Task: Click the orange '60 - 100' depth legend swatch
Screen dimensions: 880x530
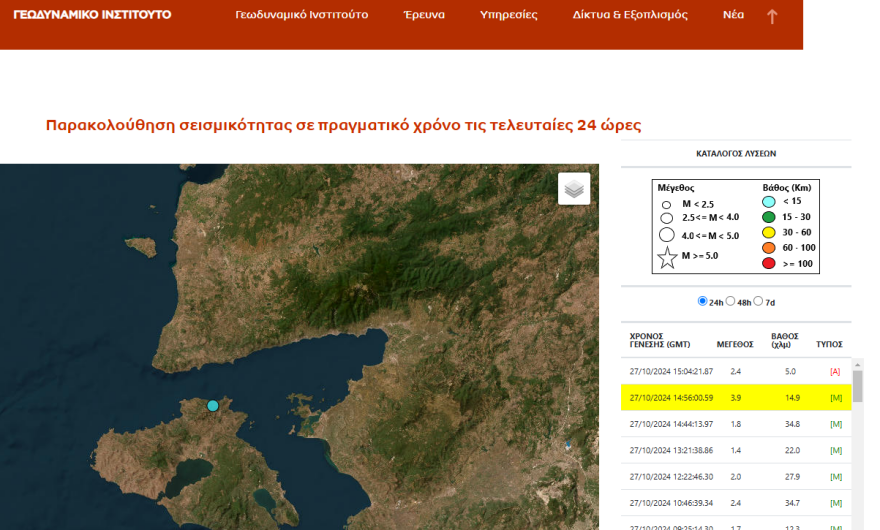Action: (768, 248)
